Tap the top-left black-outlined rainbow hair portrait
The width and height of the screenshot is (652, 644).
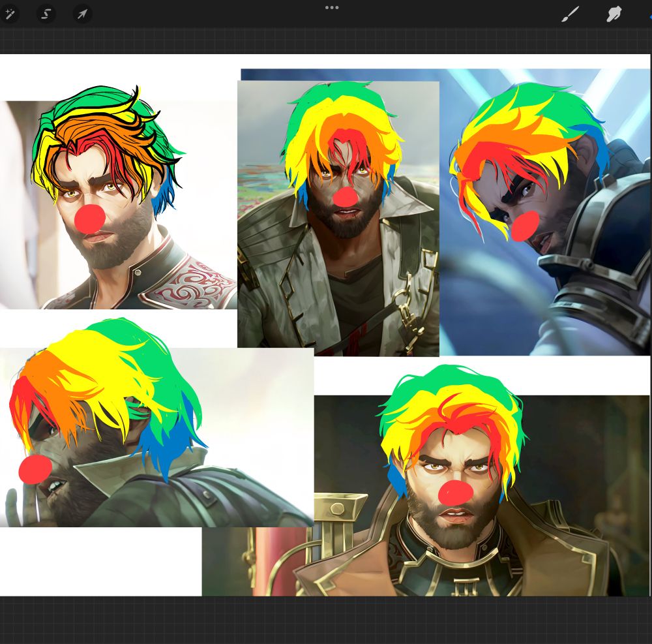[119, 198]
